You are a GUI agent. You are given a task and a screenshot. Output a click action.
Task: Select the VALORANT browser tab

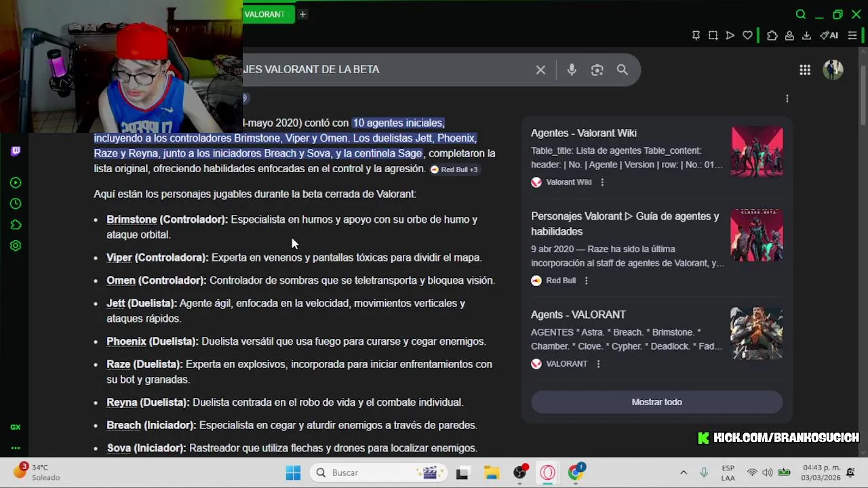point(269,14)
